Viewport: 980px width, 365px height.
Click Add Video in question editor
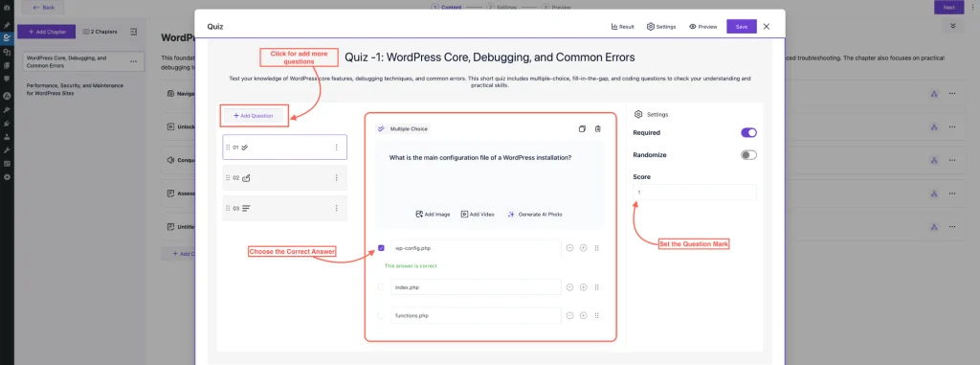pyautogui.click(x=478, y=215)
